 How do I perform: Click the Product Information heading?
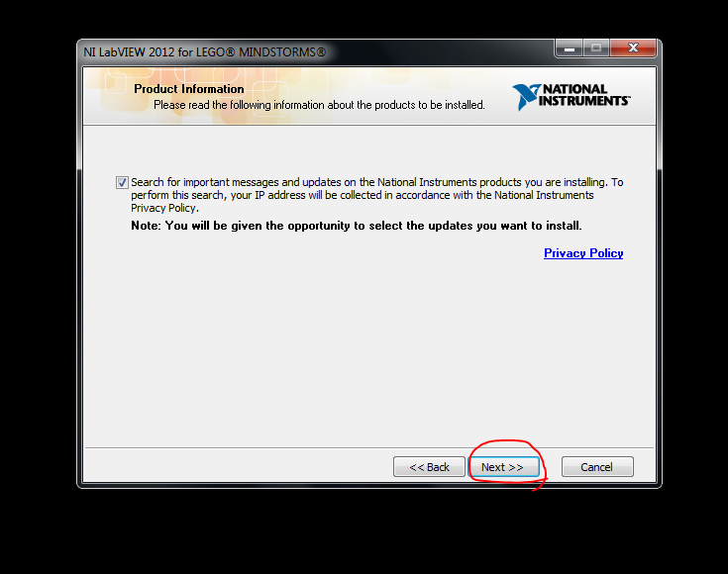(189, 89)
